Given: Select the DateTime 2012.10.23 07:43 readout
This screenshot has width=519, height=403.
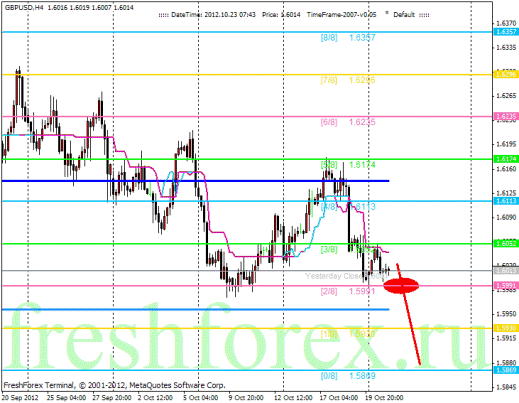Looking at the screenshot, I should [x=213, y=15].
